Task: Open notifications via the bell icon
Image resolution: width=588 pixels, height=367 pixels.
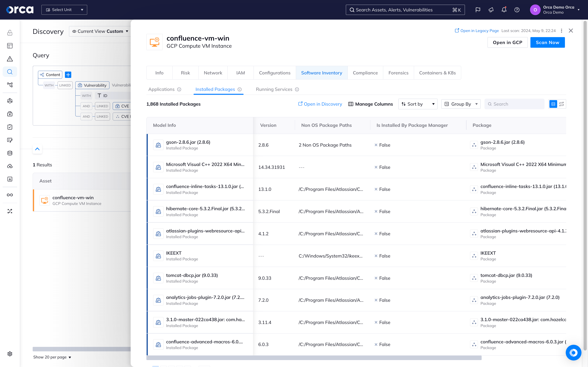Action: pyautogui.click(x=504, y=10)
